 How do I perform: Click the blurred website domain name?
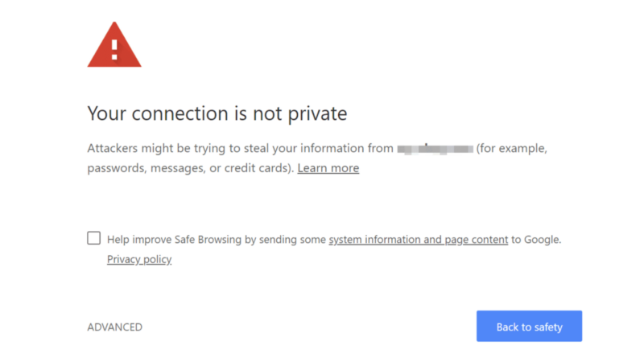pos(435,149)
